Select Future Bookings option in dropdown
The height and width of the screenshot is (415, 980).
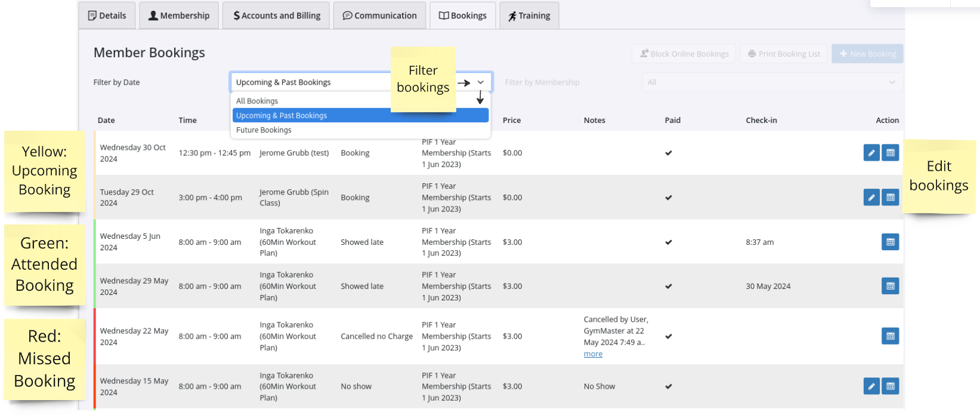(x=264, y=130)
